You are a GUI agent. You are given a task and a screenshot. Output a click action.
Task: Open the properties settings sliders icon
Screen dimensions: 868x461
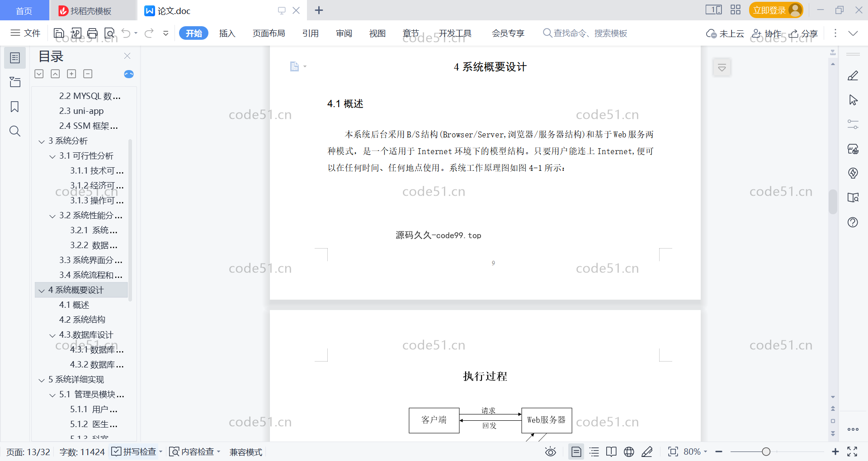853,124
